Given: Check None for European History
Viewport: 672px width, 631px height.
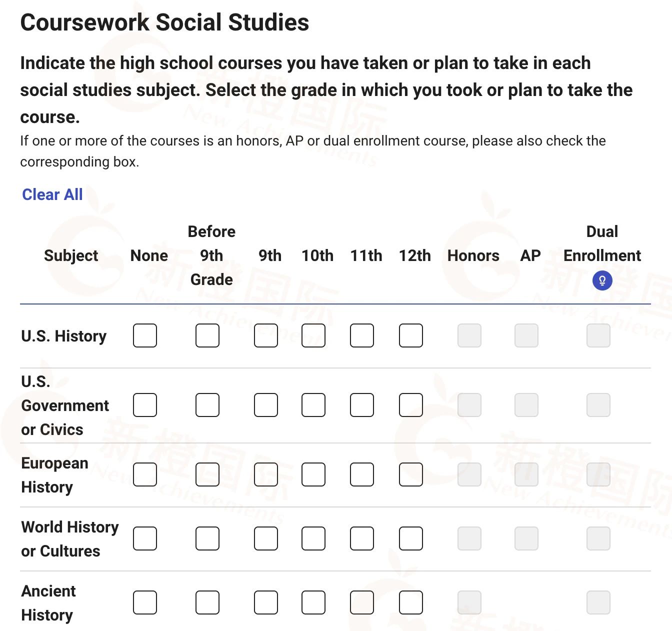Looking at the screenshot, I should tap(145, 474).
